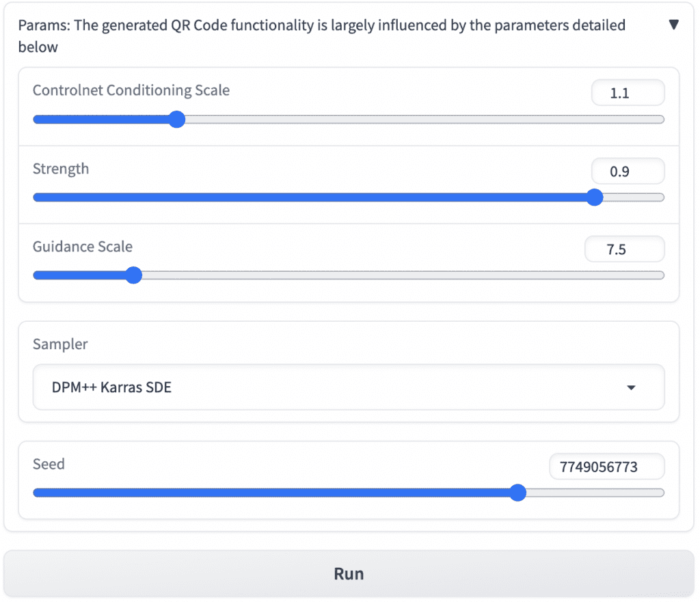This screenshot has height=602, width=700.
Task: Click the Sampler label text
Action: tap(60, 344)
